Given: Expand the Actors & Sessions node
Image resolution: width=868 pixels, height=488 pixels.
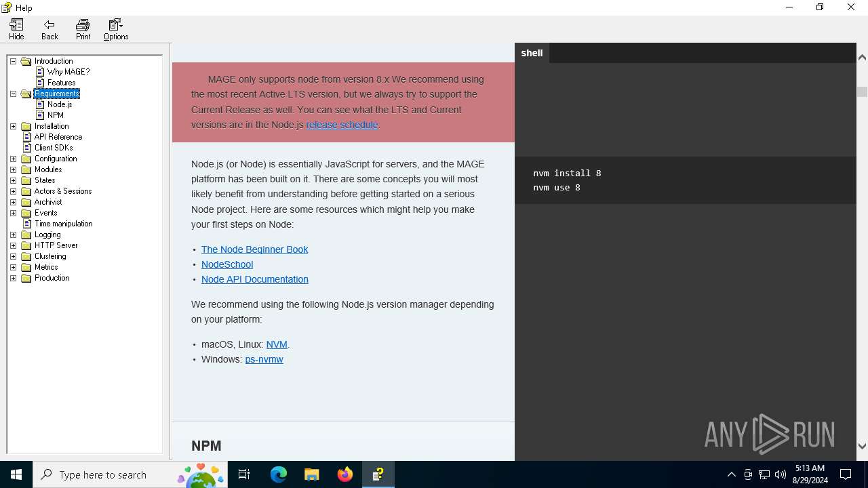Looking at the screenshot, I should click(13, 191).
